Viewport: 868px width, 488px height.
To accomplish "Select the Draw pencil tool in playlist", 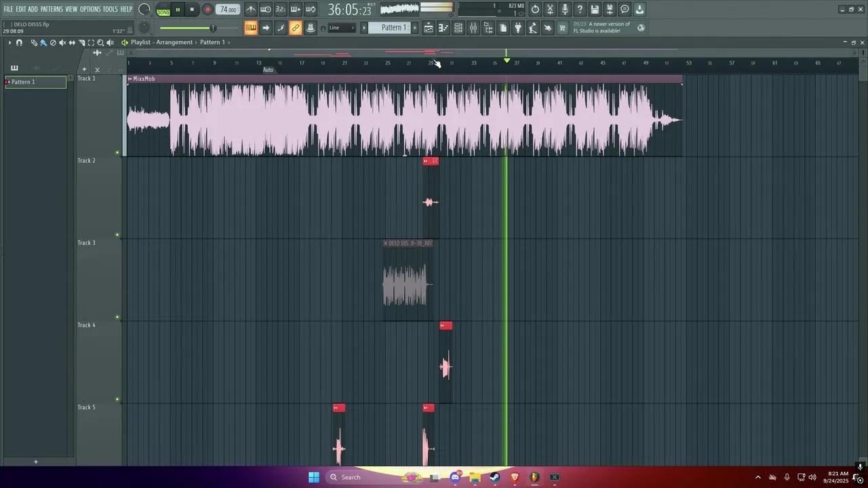I will point(34,43).
